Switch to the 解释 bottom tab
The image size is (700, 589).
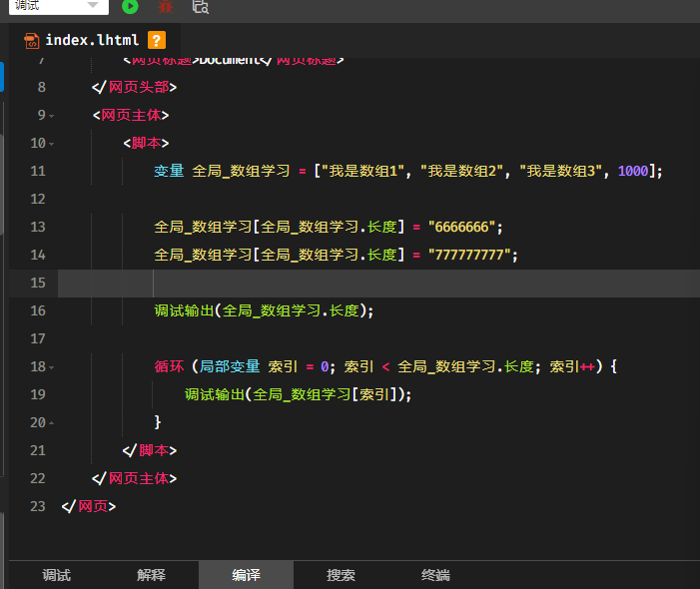point(152,575)
